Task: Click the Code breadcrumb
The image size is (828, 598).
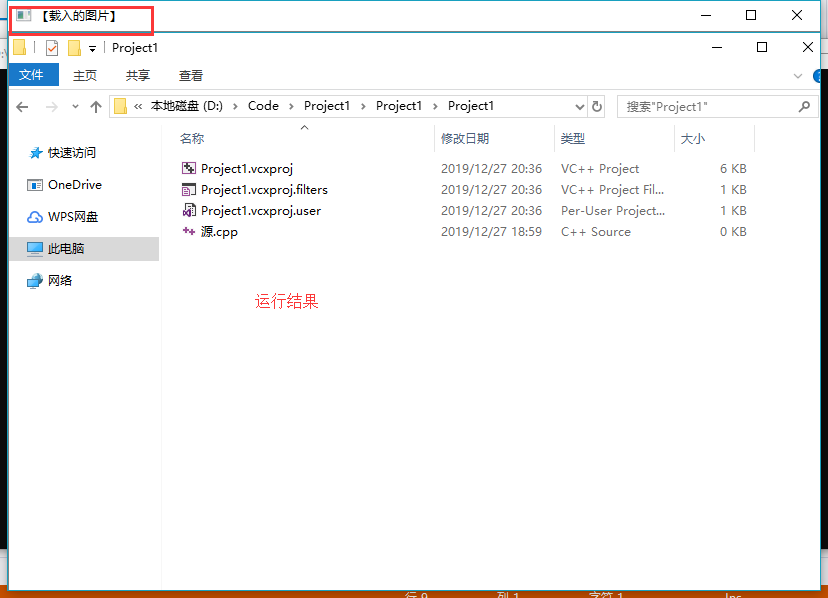Action: click(x=264, y=106)
